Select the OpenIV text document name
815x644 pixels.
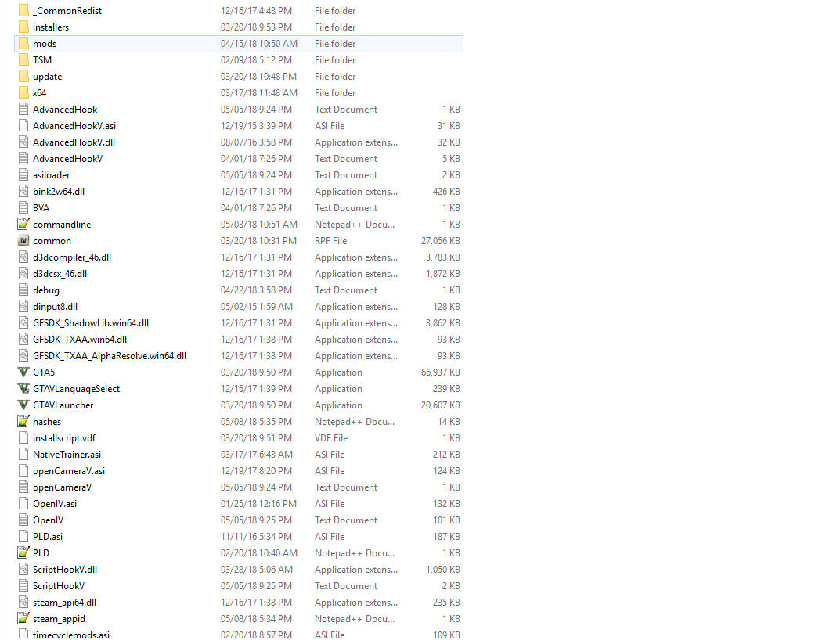[x=49, y=520]
